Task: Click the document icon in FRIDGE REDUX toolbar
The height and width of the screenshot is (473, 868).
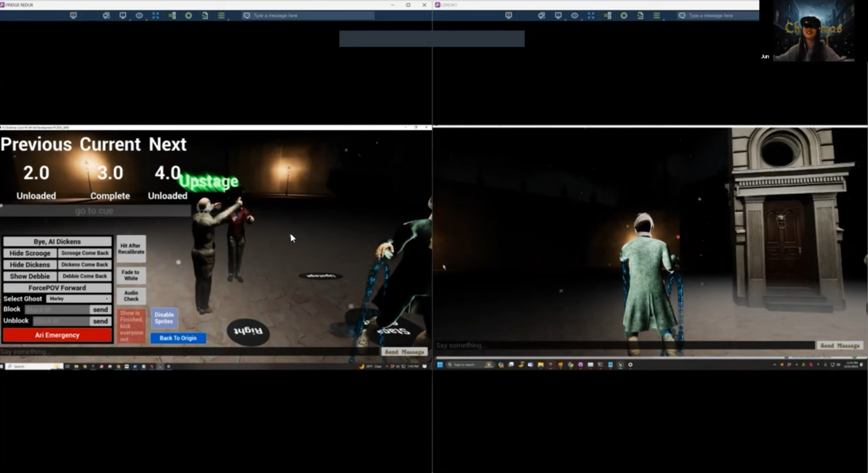Action: click(205, 15)
